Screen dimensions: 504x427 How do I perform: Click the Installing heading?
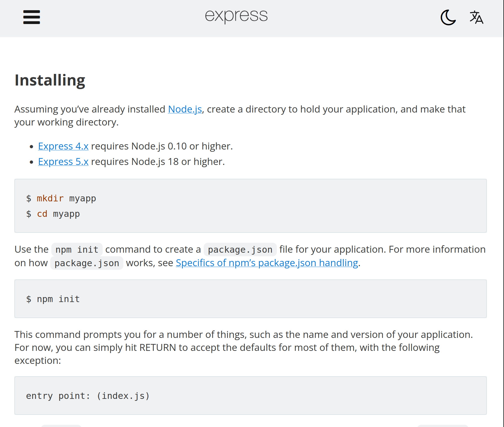coord(50,80)
